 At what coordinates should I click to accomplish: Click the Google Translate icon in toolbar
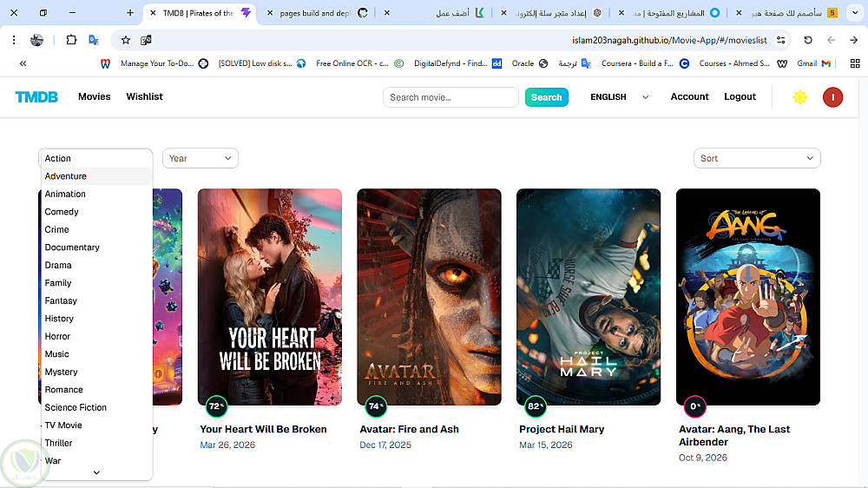click(x=94, y=40)
